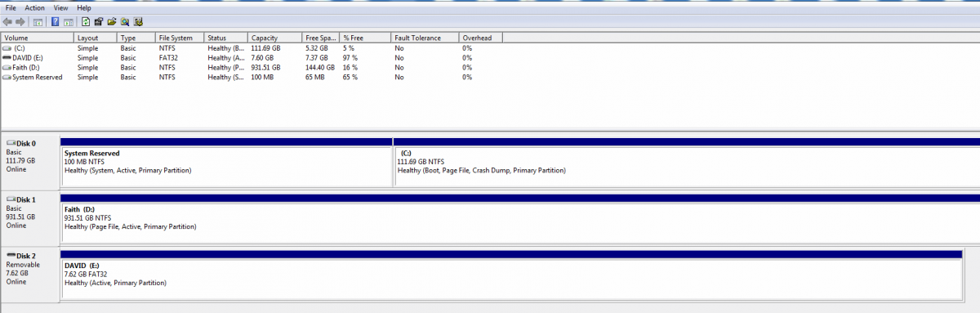Image resolution: width=980 pixels, height=313 pixels.
Task: Select the Disk 2 removable label box
Action: click(x=30, y=275)
